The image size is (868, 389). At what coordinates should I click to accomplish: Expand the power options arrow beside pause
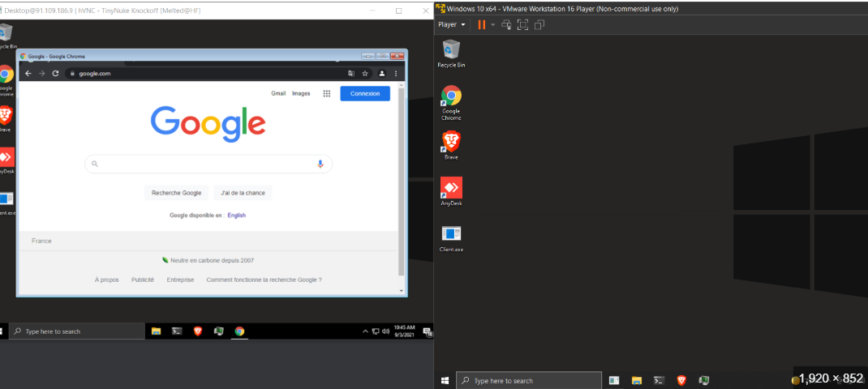pos(492,25)
